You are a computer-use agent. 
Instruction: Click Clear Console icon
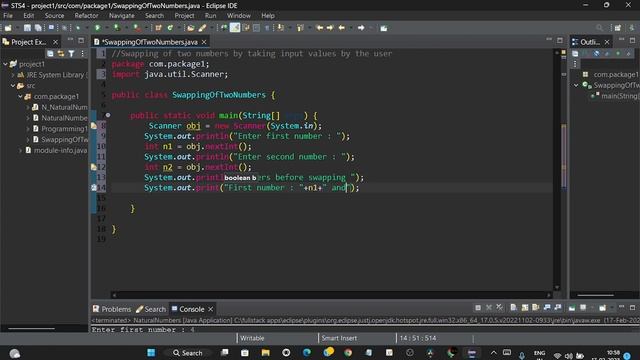(513, 307)
